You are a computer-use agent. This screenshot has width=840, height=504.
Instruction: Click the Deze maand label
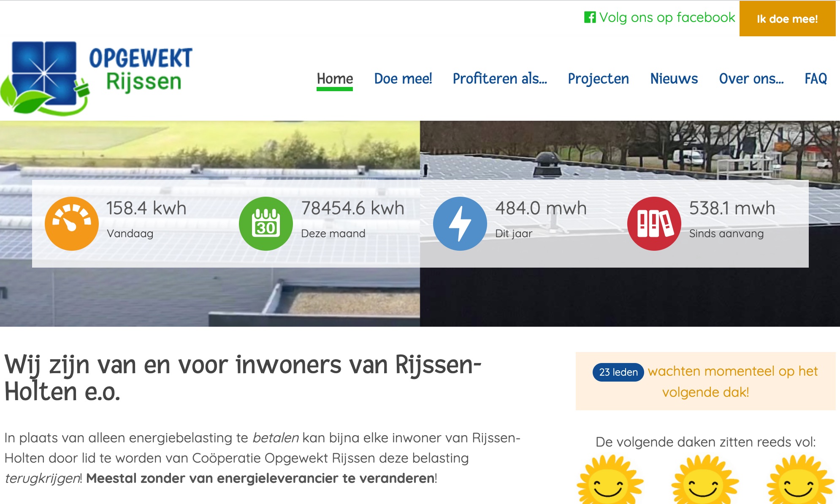point(333,233)
